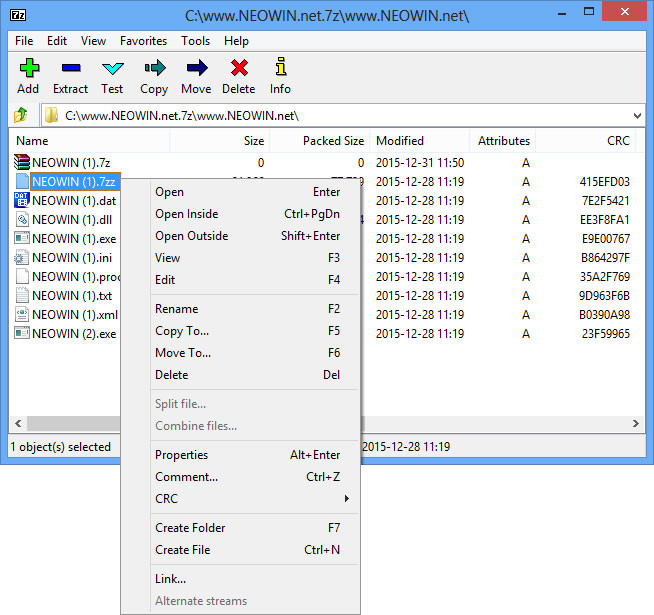Sort by Name column header
Image resolution: width=654 pixels, height=615 pixels.
[x=89, y=141]
